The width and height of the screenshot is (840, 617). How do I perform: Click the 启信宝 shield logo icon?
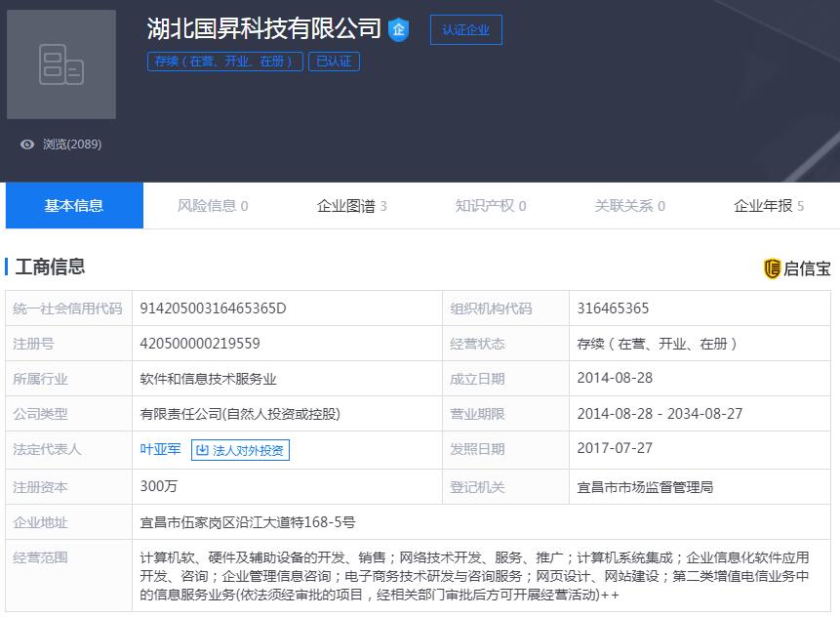pos(772,268)
